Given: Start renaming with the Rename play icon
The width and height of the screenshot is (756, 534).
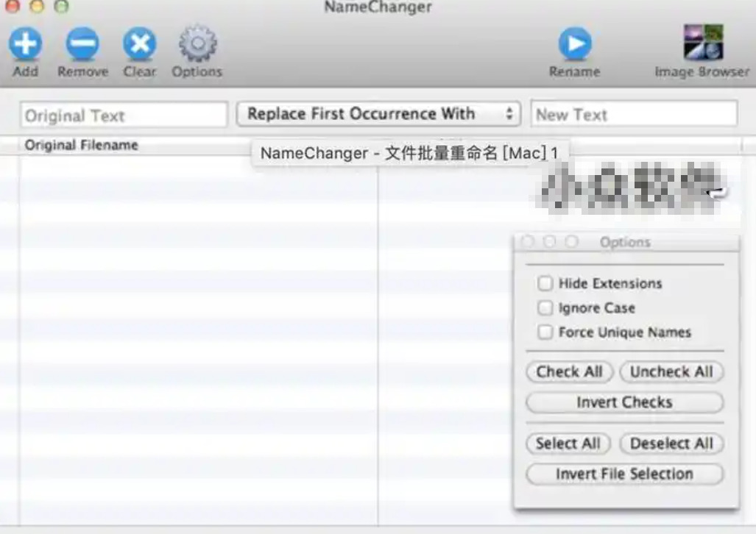Looking at the screenshot, I should [575, 44].
